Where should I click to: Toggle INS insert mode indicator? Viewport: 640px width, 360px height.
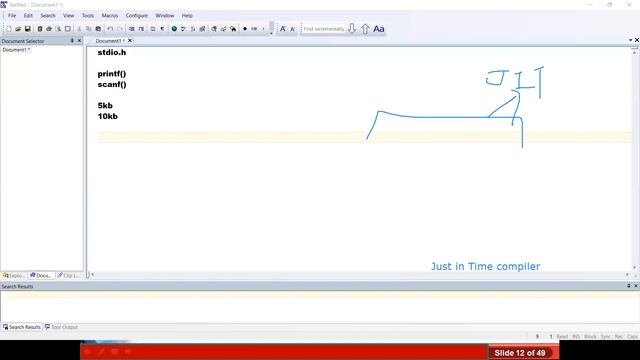point(576,336)
